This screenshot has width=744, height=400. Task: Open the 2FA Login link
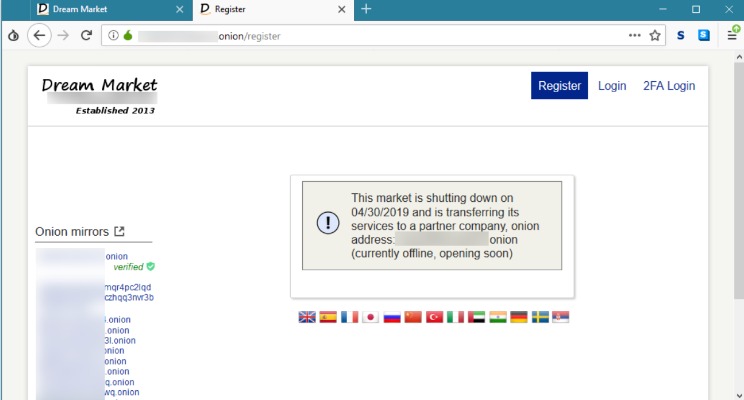(668, 86)
